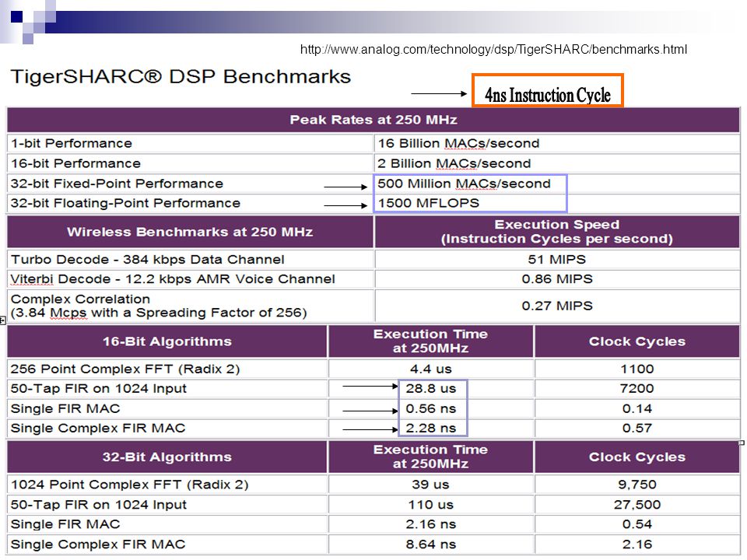Select the Wireless Benchmarks at 250 MHz header

(x=190, y=232)
